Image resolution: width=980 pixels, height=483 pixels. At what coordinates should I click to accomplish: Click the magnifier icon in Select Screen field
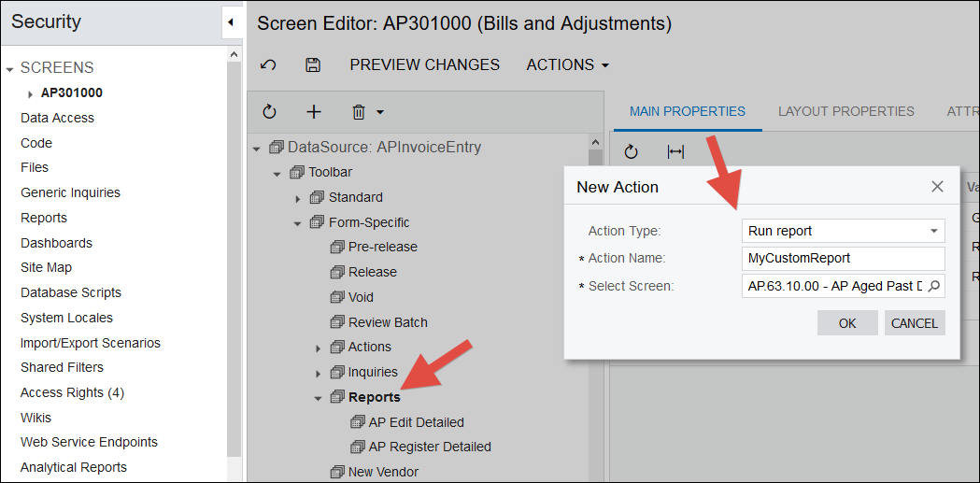pos(933,286)
